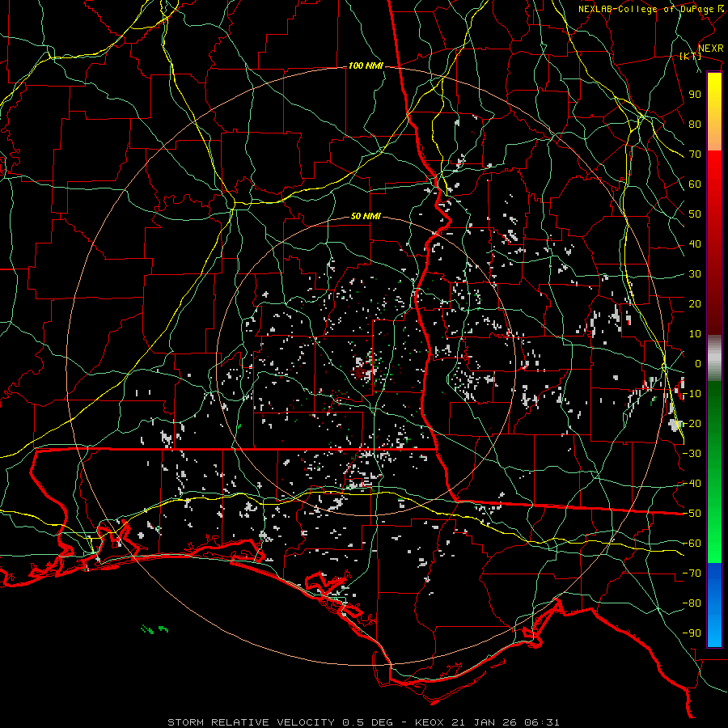Click the -50 value on the velocity scale

click(x=692, y=514)
